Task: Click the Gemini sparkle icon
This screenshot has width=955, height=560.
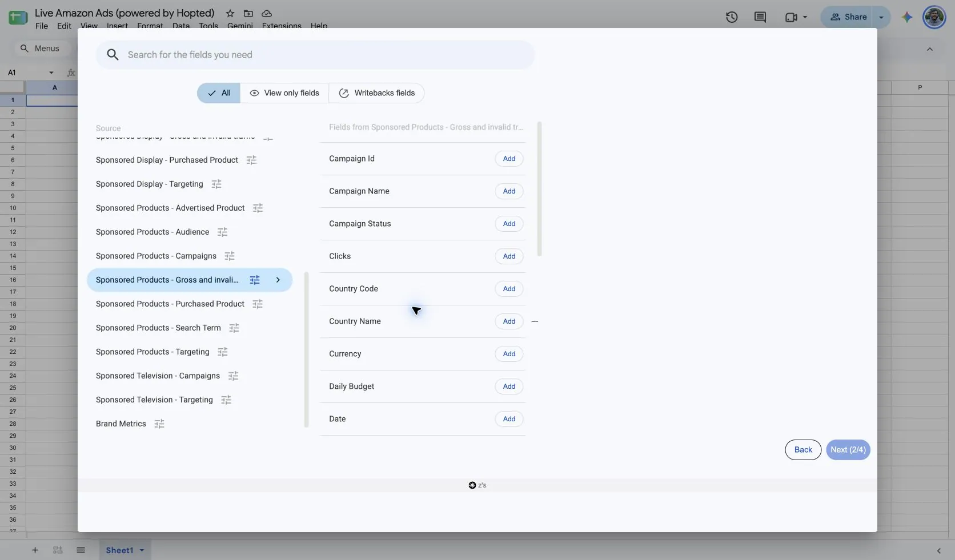Action: 907,17
